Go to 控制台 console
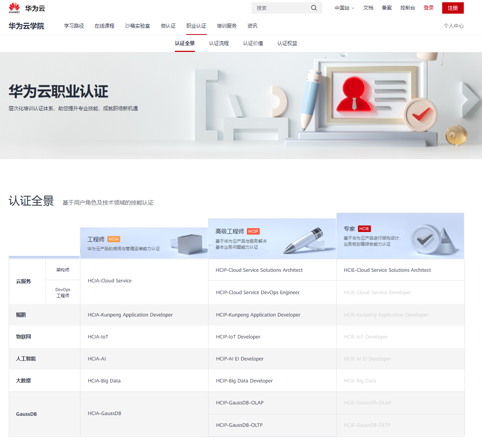 (408, 8)
